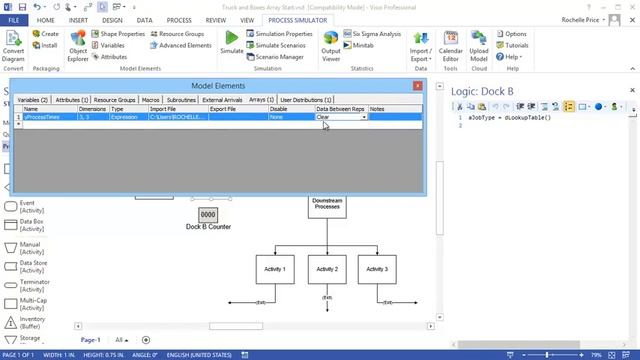Expand the All pages list
This screenshot has width=640, height=360.
pyautogui.click(x=121, y=340)
